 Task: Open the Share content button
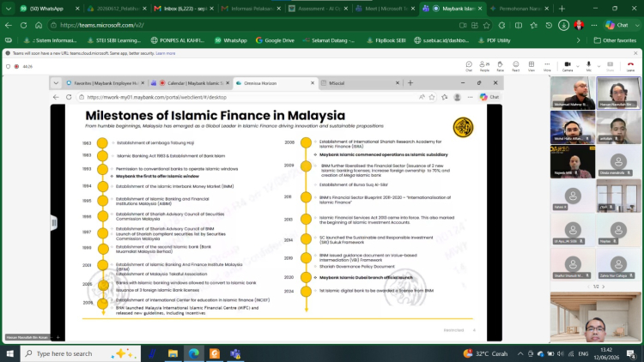(610, 66)
